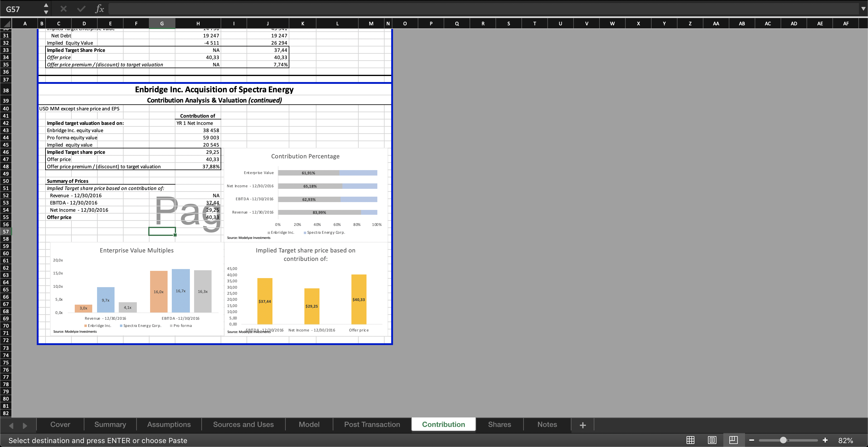Click previous sheet navigation arrow

(x=11, y=425)
